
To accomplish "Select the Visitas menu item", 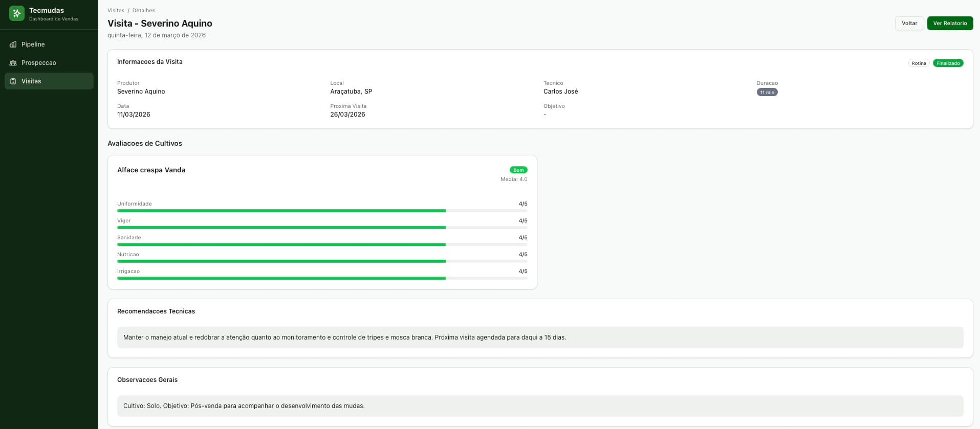I will (x=49, y=81).
